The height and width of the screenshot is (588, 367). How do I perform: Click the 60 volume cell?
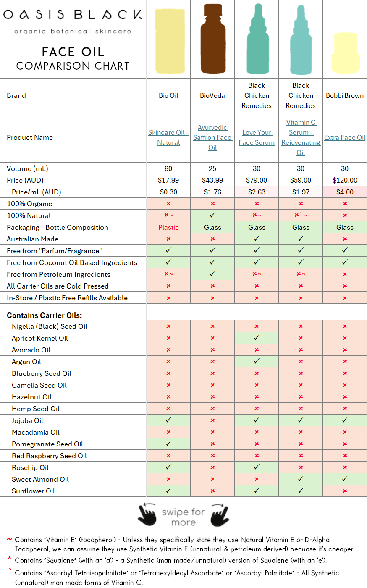coord(168,168)
